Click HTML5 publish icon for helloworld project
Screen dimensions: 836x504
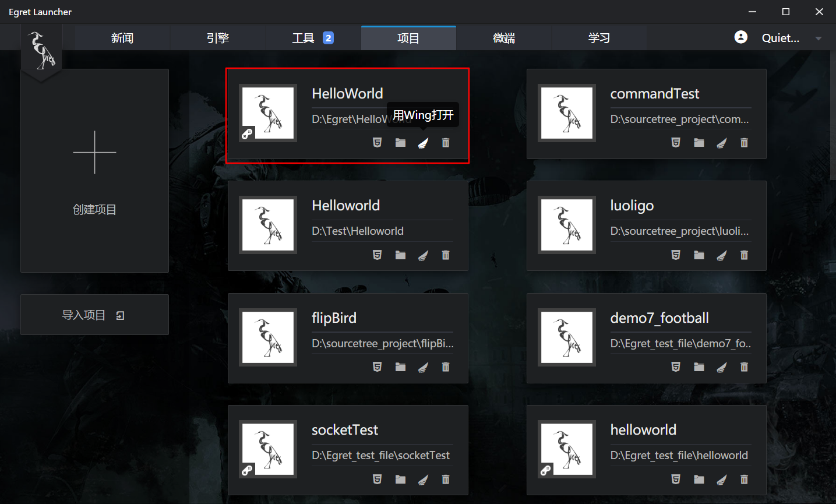pos(676,480)
